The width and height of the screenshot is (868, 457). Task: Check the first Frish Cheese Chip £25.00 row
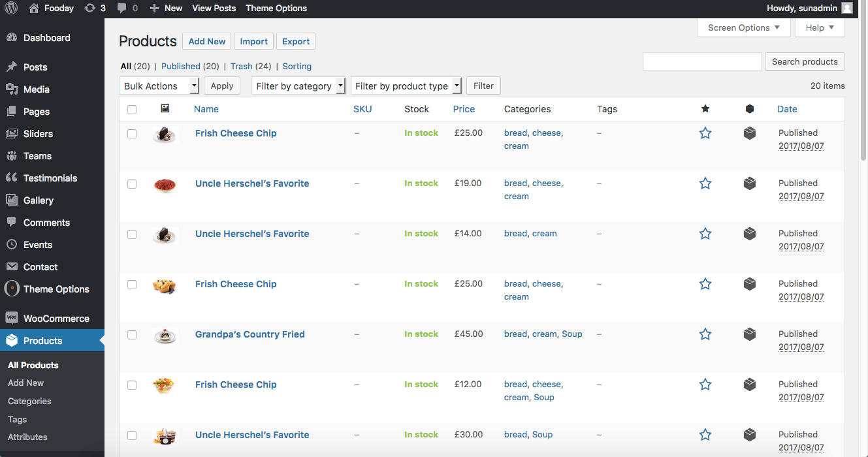pos(132,133)
